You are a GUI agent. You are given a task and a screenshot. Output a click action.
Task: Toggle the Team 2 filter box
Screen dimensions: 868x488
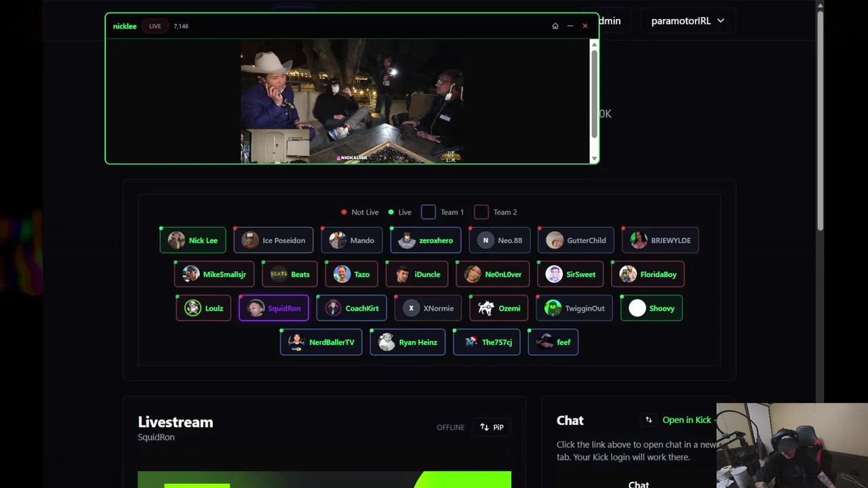(x=481, y=212)
